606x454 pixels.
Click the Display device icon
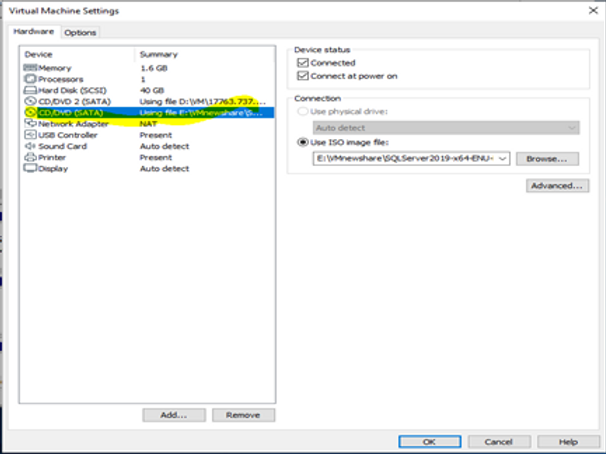coord(30,168)
